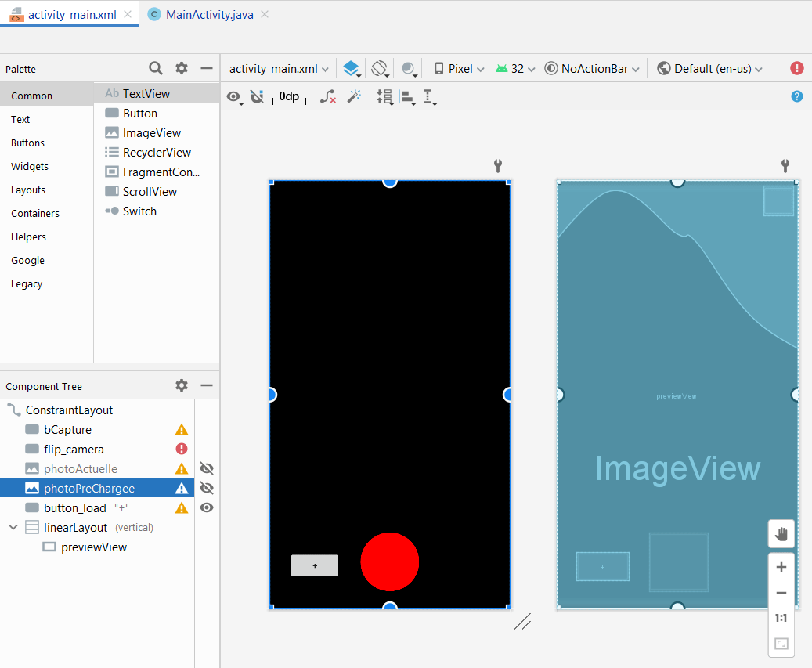The width and height of the screenshot is (812, 668).
Task: Collapse the linearLayout tree node
Action: tap(13, 527)
